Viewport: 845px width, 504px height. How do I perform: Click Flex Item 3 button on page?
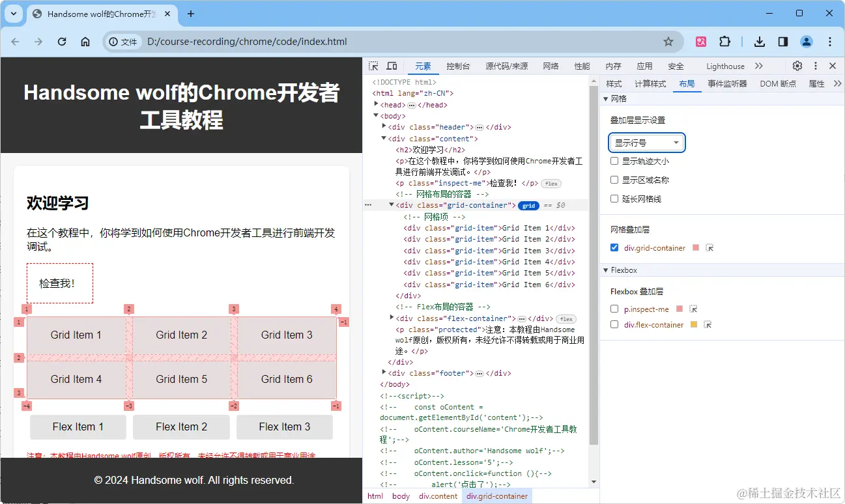pyautogui.click(x=285, y=427)
